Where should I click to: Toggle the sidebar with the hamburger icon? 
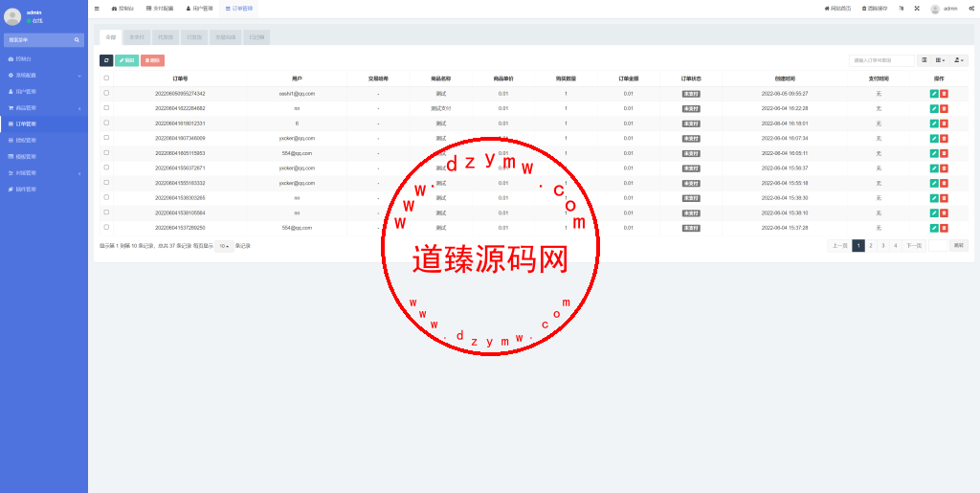pyautogui.click(x=97, y=9)
